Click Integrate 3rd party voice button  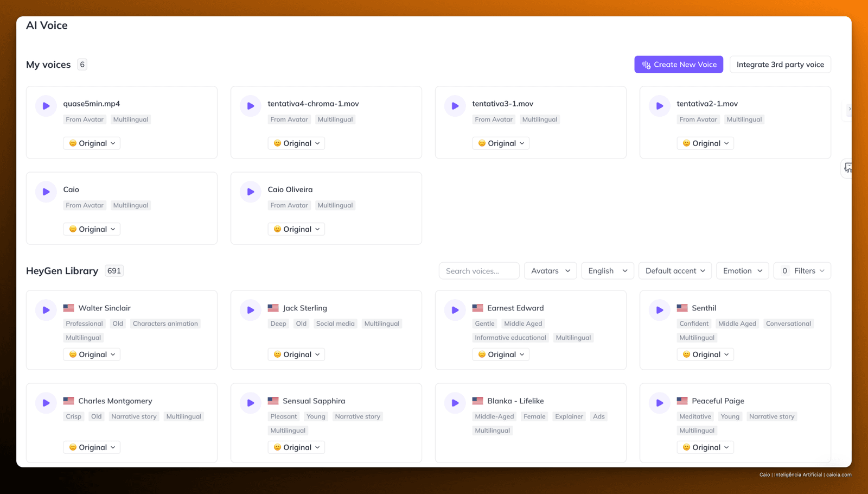coord(780,64)
